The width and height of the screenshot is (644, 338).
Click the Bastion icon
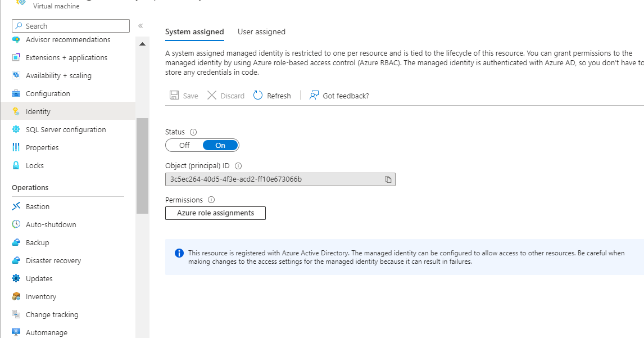16,206
